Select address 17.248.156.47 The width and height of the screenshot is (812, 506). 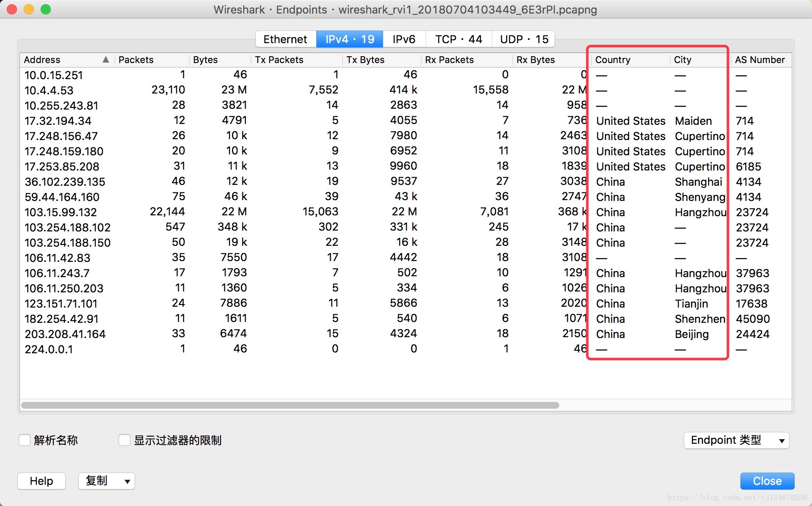(61, 136)
